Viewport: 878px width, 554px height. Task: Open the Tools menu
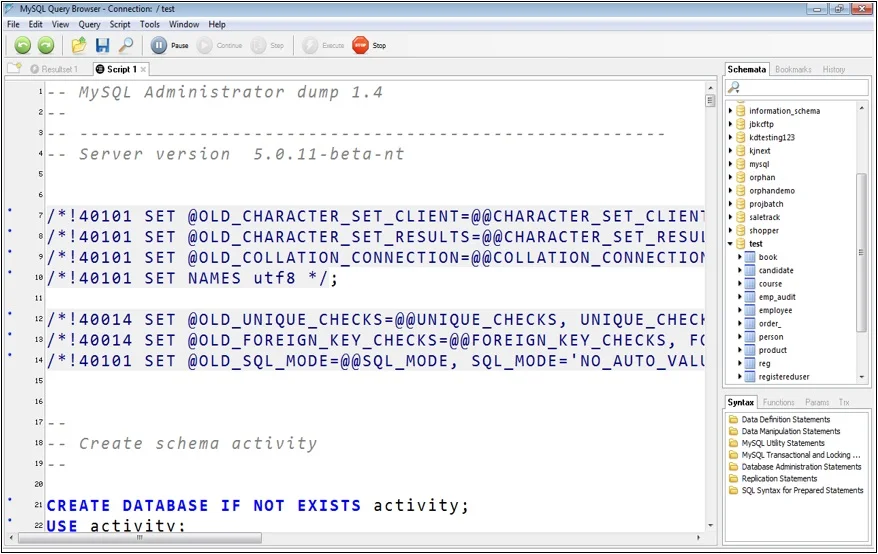(x=150, y=24)
